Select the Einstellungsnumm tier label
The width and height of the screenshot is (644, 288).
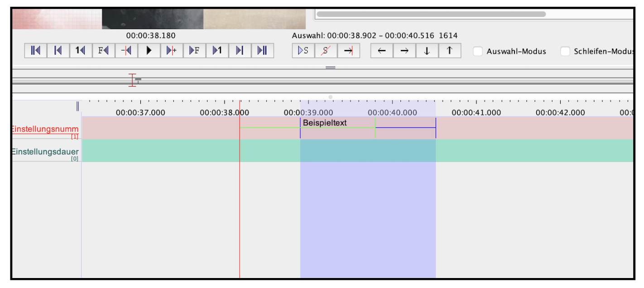click(x=45, y=130)
